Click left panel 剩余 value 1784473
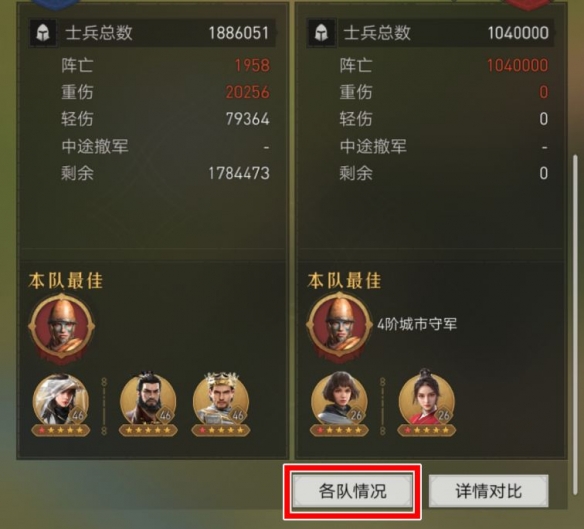Viewport: 584px width, 529px height. (x=239, y=173)
